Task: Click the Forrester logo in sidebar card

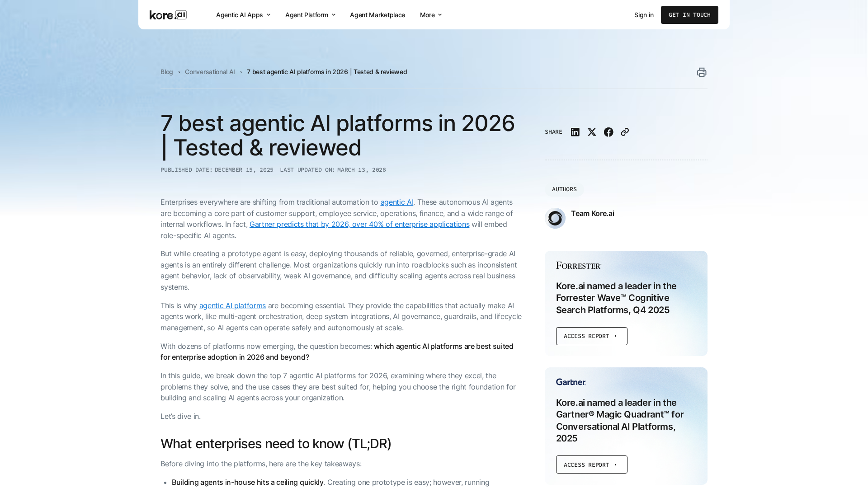Action: pyautogui.click(x=578, y=265)
